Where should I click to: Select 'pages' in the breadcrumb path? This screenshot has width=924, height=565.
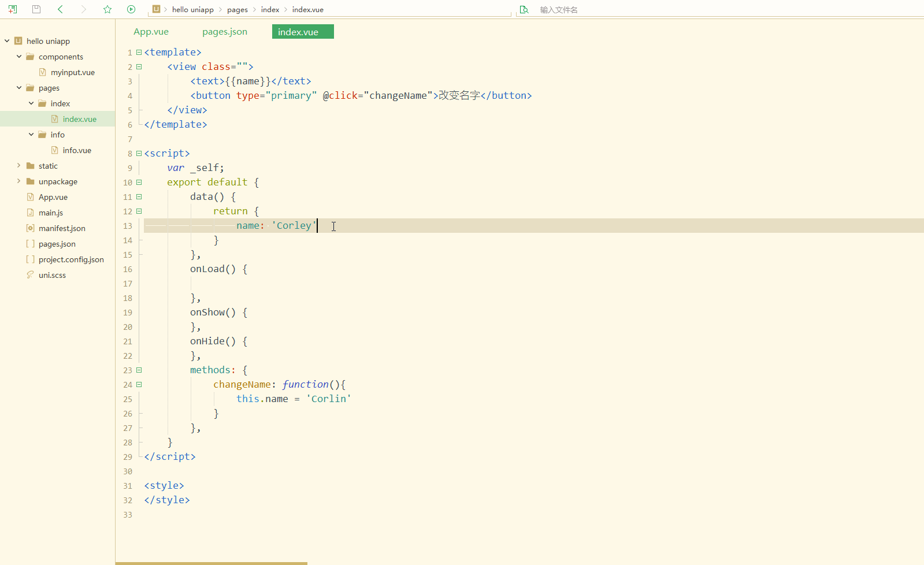[x=238, y=10]
